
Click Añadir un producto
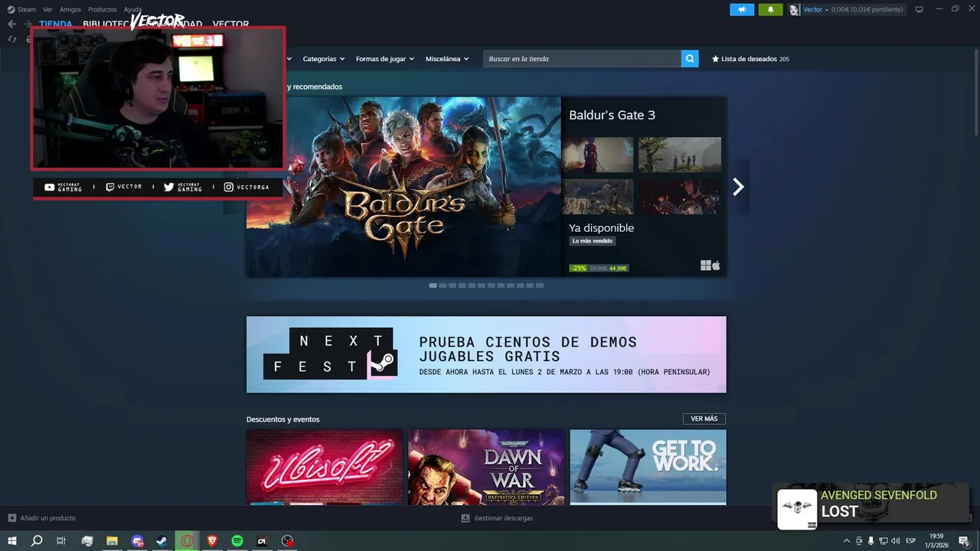(x=42, y=518)
